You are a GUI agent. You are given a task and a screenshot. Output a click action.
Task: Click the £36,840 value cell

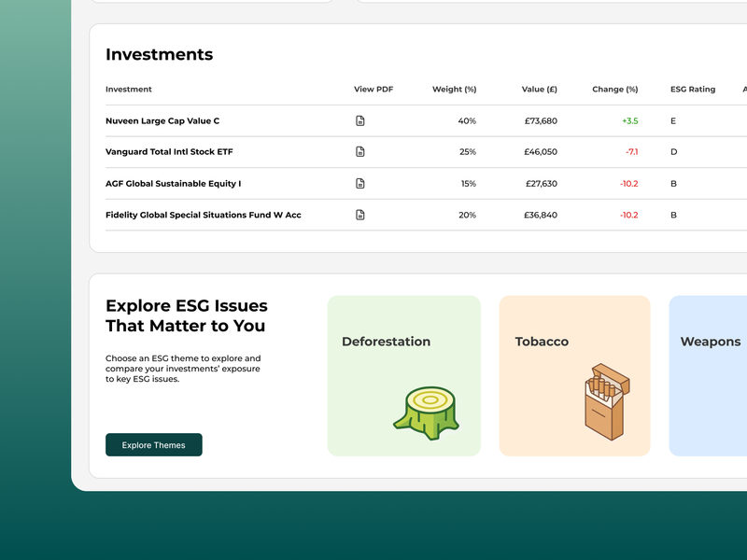(541, 215)
